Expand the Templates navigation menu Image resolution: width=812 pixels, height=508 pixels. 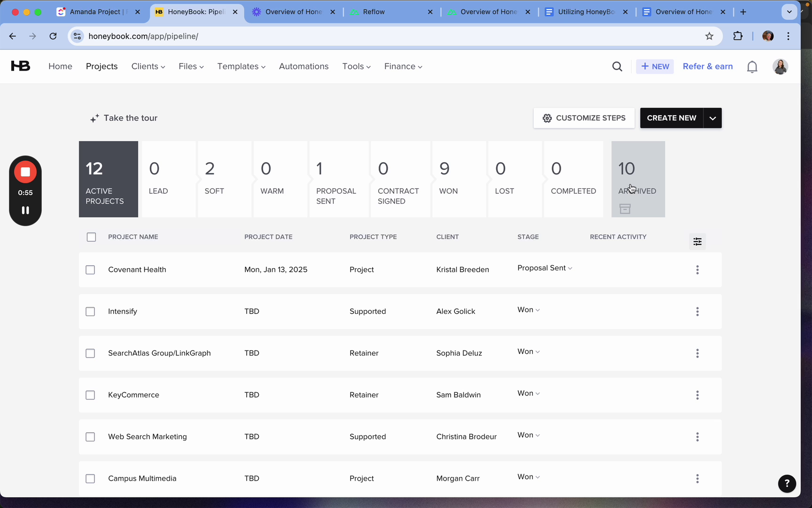241,67
